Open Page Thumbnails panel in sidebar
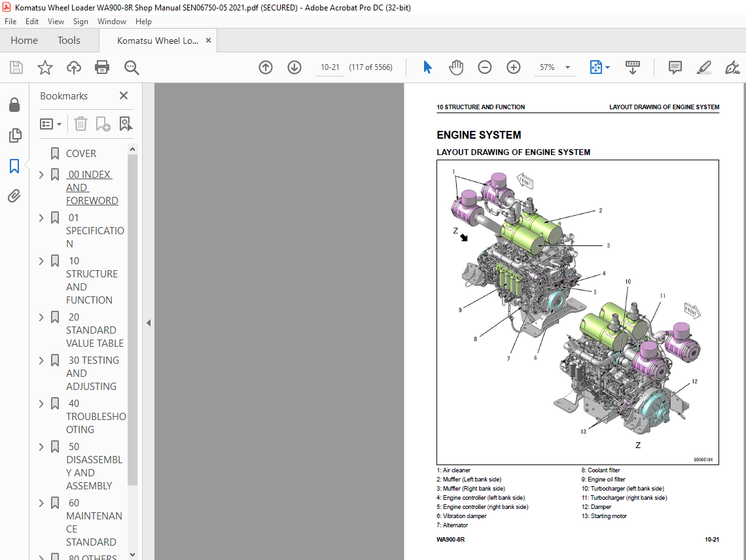Screen dimensions: 746x560 click(15, 135)
